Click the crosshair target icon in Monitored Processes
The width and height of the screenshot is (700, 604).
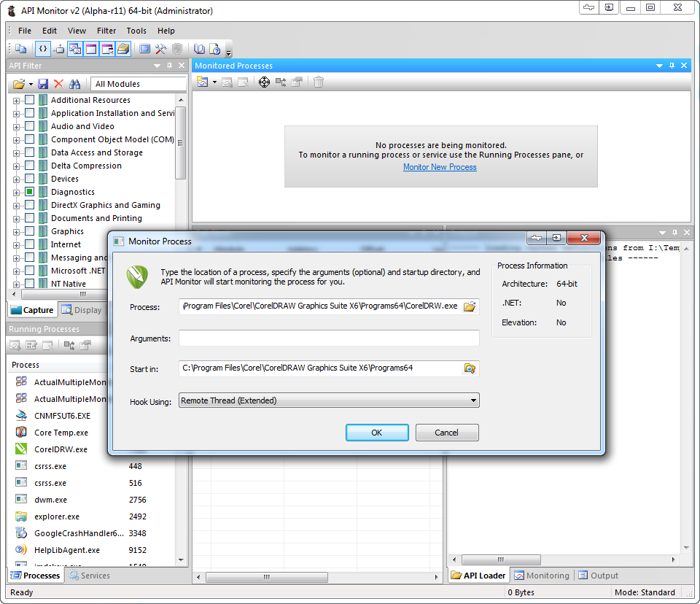pos(264,82)
